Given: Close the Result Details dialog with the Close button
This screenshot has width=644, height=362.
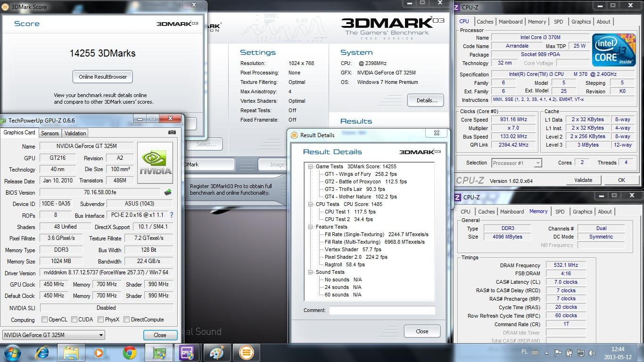Looking at the screenshot, I should [422, 331].
